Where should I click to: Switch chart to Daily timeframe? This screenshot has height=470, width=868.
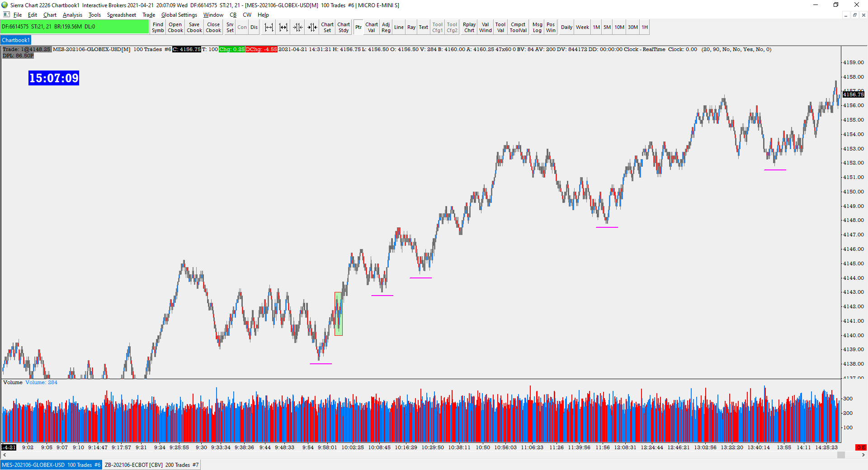point(566,27)
